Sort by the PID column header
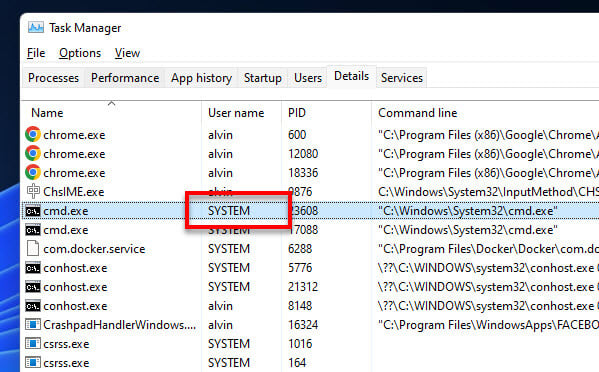This screenshot has height=372, width=599. click(297, 113)
